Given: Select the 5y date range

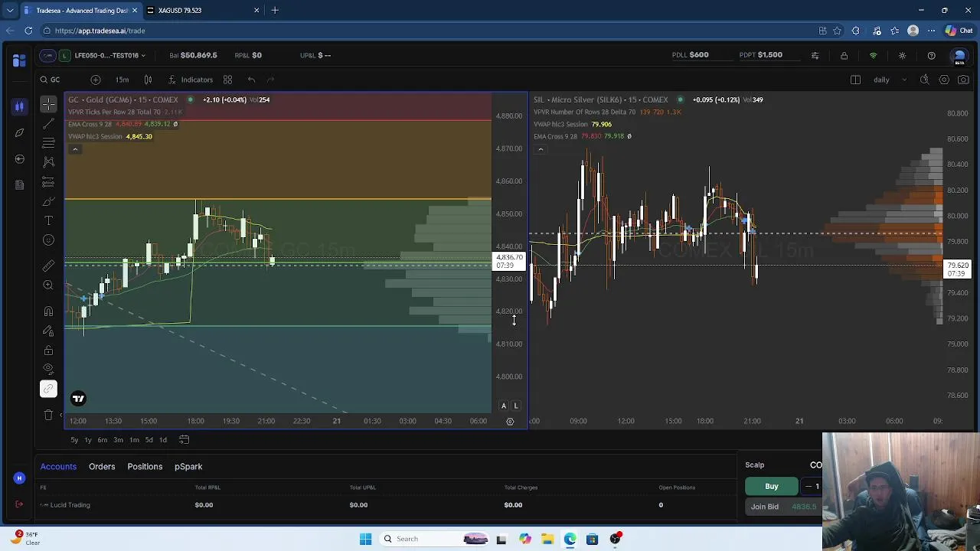Looking at the screenshot, I should tap(74, 440).
